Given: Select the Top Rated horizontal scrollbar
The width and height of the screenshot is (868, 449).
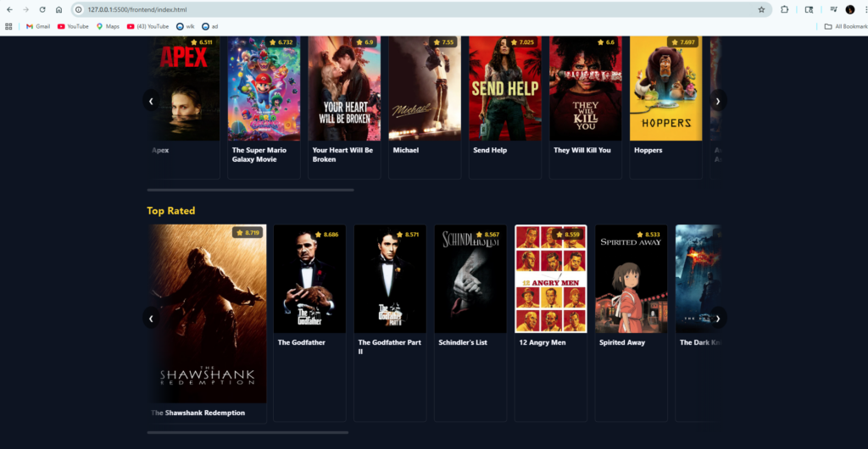Looking at the screenshot, I should tap(248, 432).
